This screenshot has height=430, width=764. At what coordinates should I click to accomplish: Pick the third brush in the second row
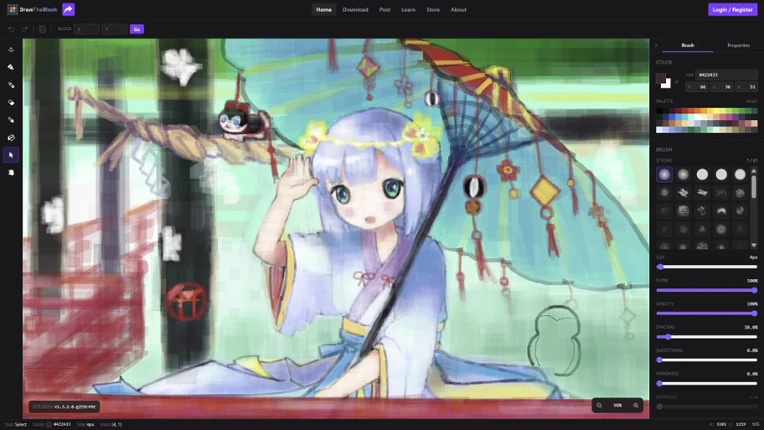tap(702, 193)
